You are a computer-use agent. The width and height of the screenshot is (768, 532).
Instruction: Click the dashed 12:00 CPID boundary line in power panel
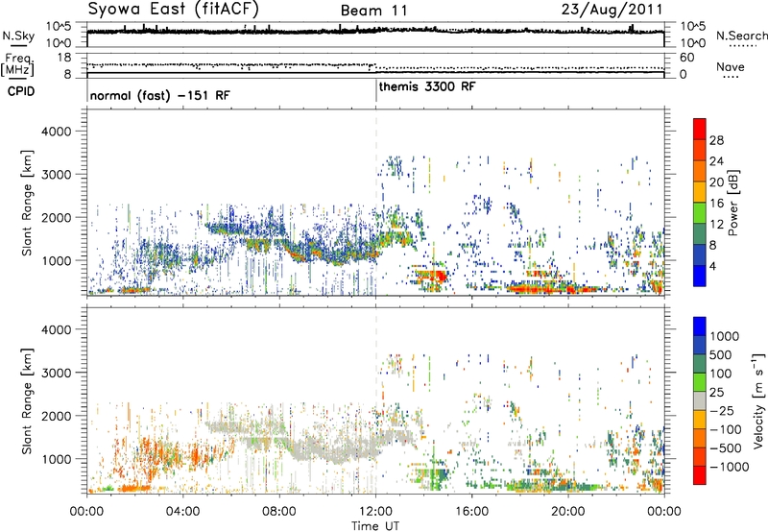point(376,203)
